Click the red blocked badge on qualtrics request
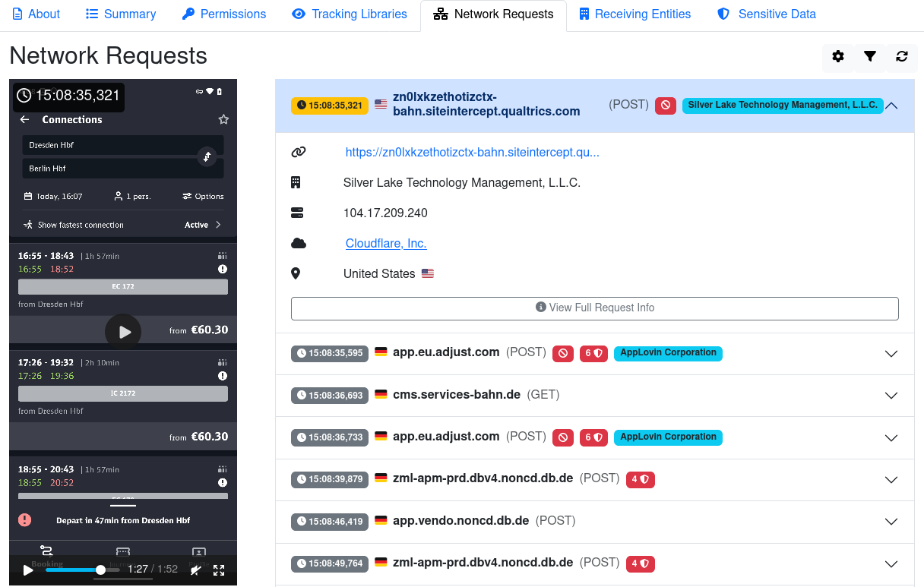Viewport: 924px width, 587px height. [666, 106]
